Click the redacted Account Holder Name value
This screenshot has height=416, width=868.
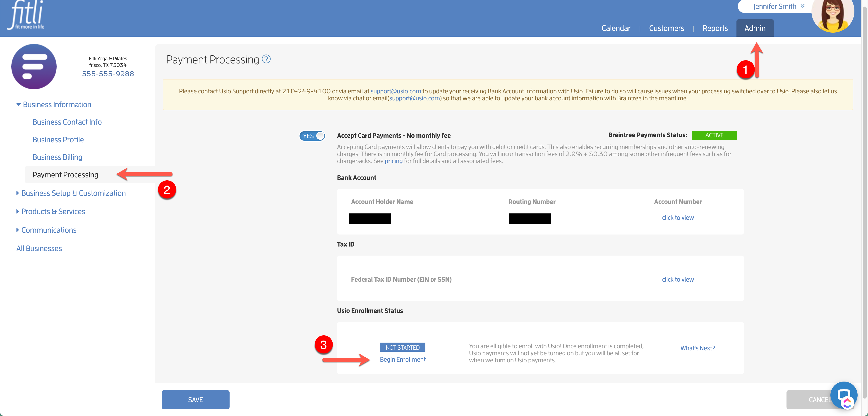pyautogui.click(x=370, y=218)
